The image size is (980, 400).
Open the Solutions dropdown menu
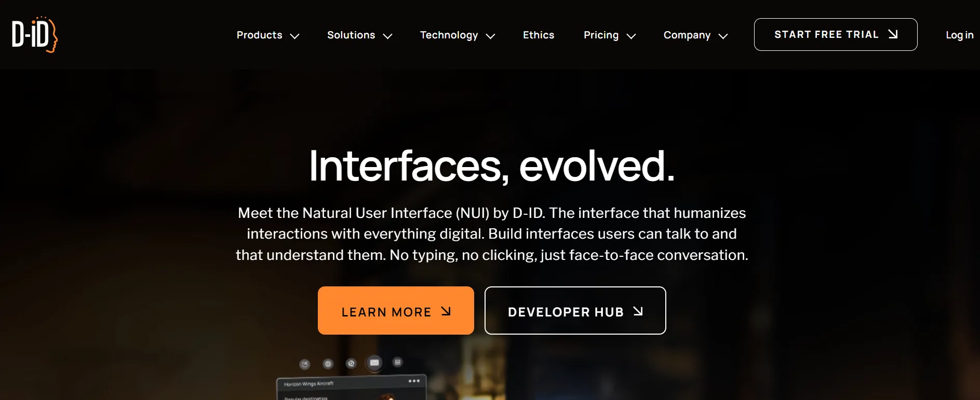pos(359,35)
